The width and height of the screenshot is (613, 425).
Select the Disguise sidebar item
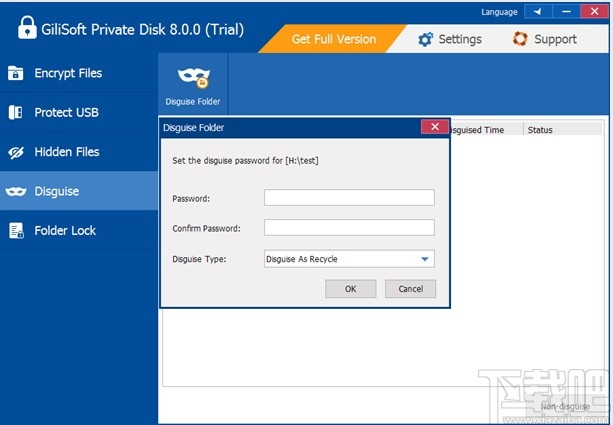(x=79, y=191)
